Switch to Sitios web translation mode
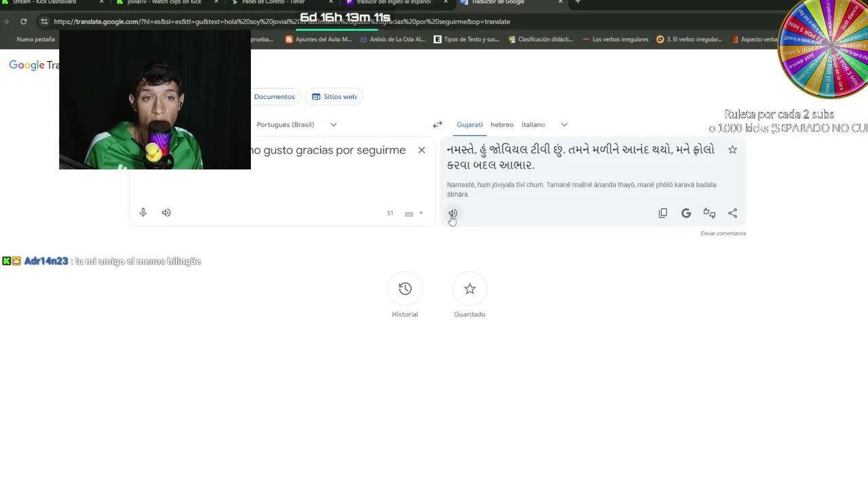The width and height of the screenshot is (868, 488). [334, 97]
